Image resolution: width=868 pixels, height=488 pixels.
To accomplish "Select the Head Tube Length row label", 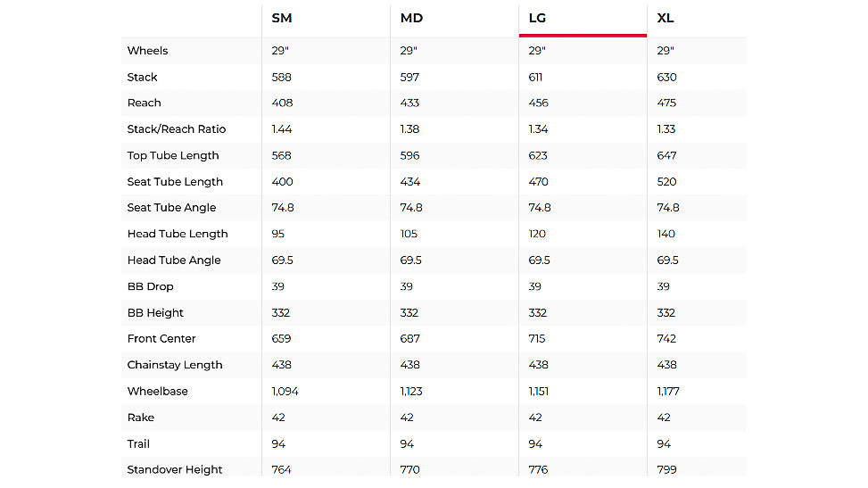I will 178,234.
